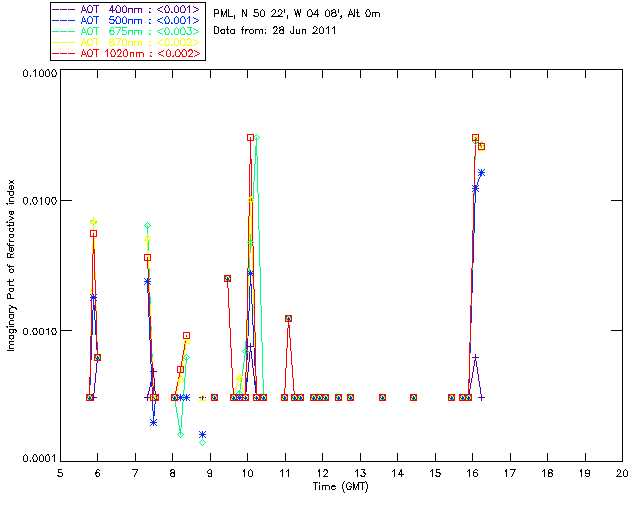Click the 0.0010 y-axis label

pyautogui.click(x=39, y=331)
